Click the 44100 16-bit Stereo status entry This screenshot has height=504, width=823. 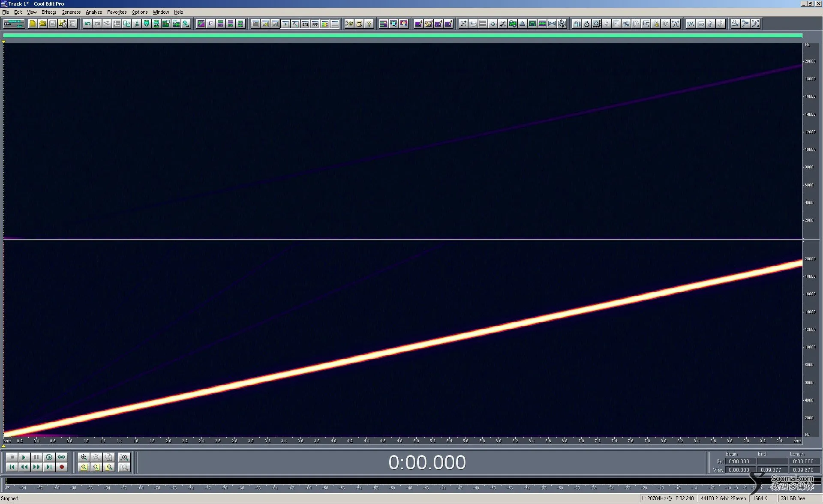(723, 498)
